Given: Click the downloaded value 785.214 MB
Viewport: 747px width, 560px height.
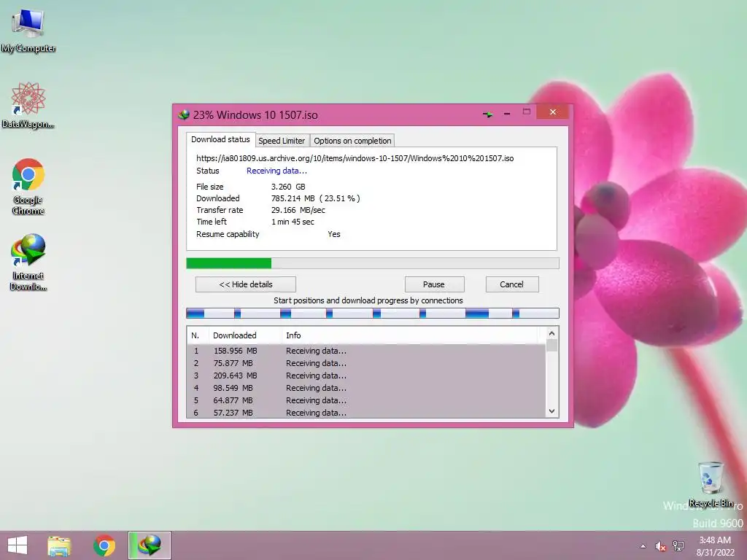Looking at the screenshot, I should [x=293, y=198].
